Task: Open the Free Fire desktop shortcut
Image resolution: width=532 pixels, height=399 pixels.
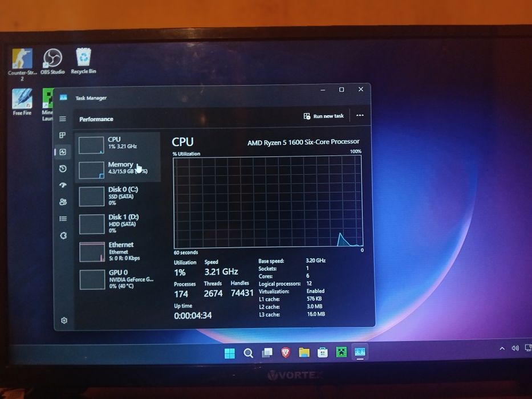Action: tap(22, 102)
